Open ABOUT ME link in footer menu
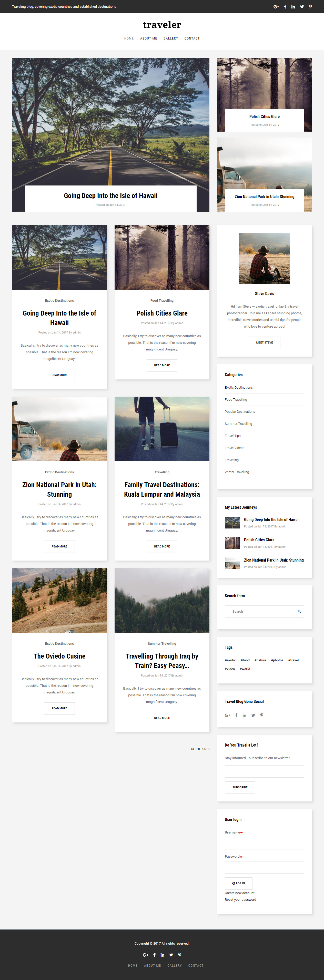 coord(153,966)
